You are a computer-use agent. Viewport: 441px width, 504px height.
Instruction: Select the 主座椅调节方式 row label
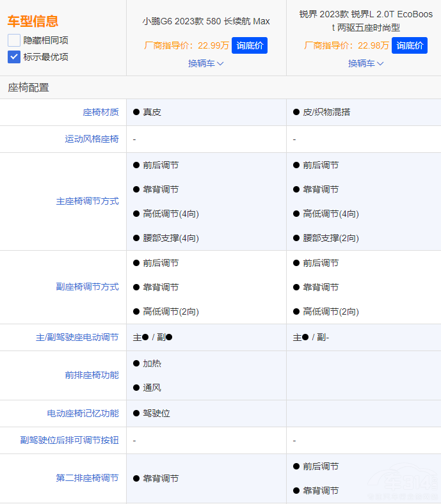coord(87,201)
